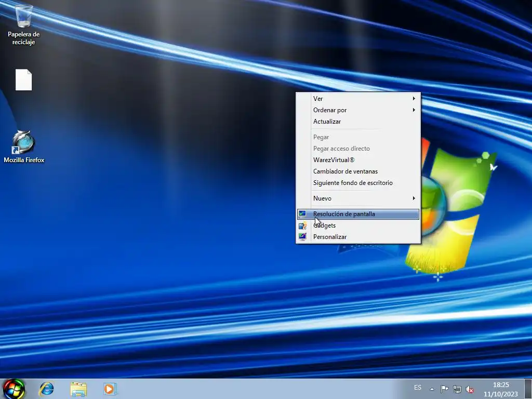Open Gadgets from the context menu
This screenshot has height=399, width=532.
358,225
